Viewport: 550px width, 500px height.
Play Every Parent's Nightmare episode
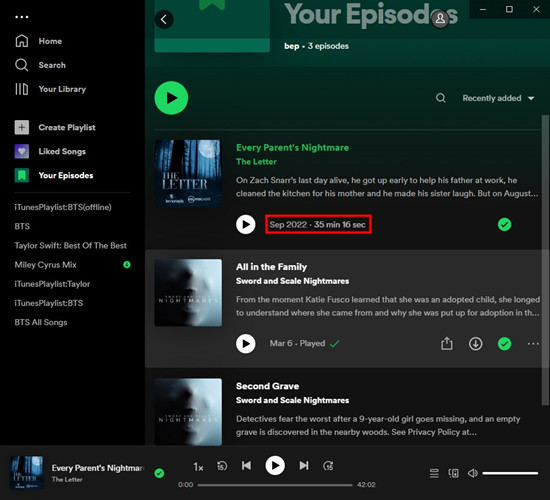(x=246, y=225)
